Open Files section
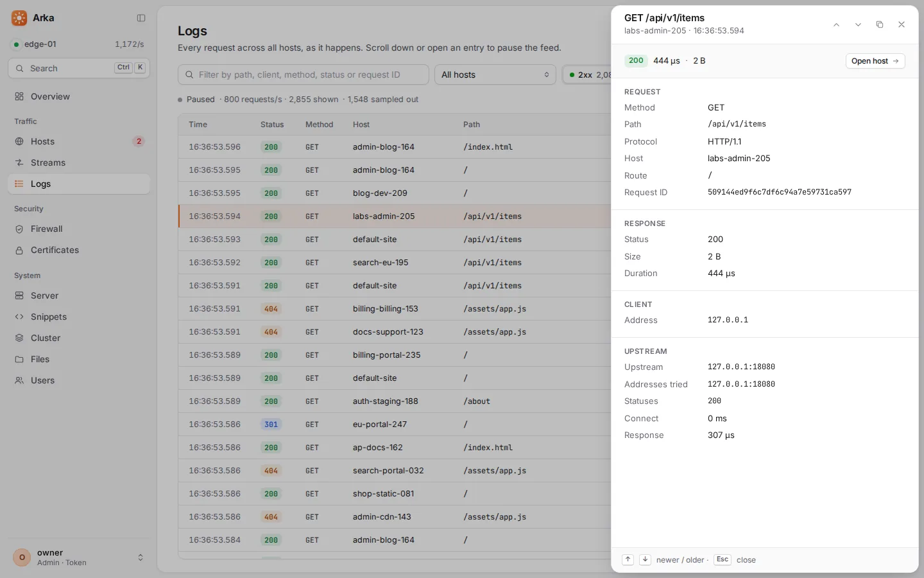This screenshot has height=578, width=924. point(79,359)
